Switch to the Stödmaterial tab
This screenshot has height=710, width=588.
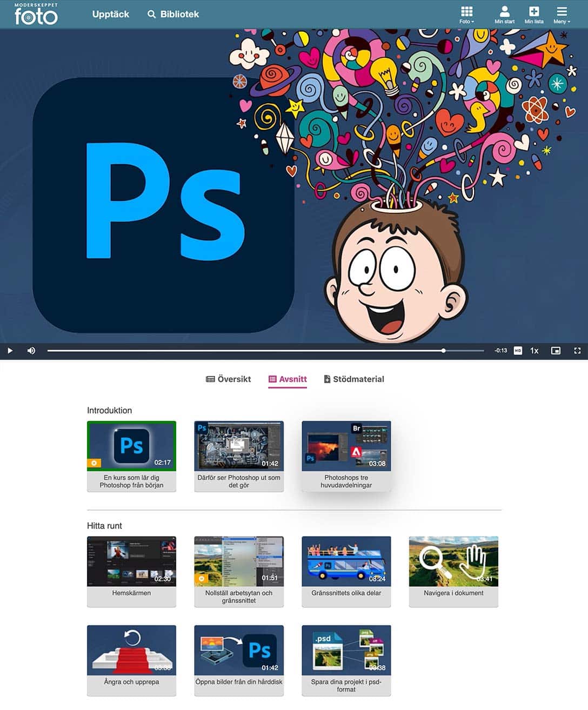pos(354,379)
